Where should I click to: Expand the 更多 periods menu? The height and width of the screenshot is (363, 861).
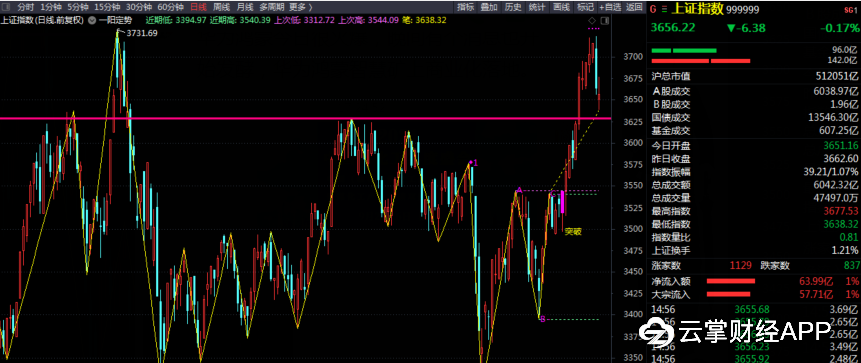click(300, 7)
